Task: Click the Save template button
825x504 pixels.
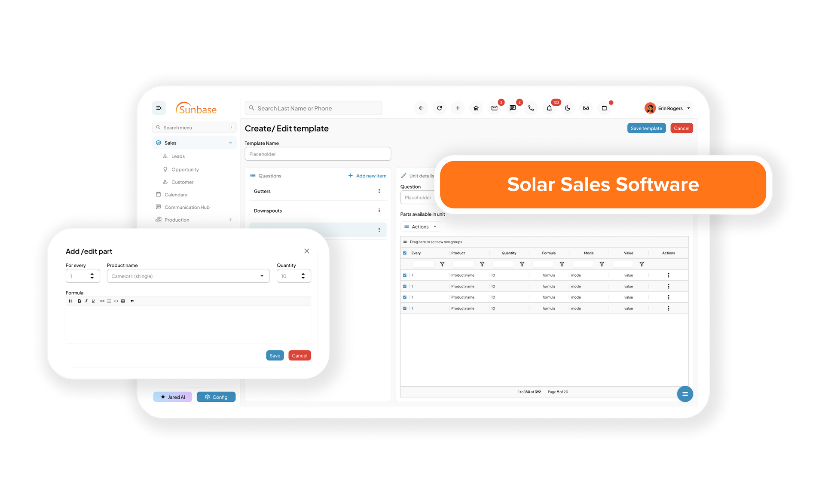Action: pos(646,128)
